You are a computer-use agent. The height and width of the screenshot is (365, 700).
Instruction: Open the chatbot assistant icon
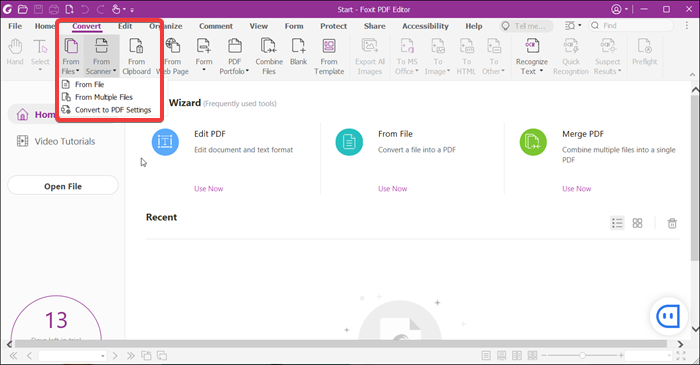[668, 316]
